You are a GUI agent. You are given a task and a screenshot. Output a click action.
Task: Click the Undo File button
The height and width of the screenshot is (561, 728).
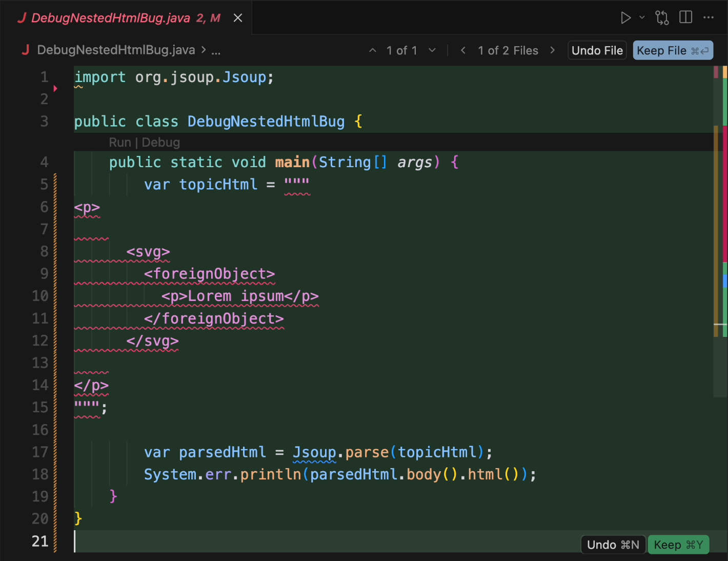(x=597, y=50)
